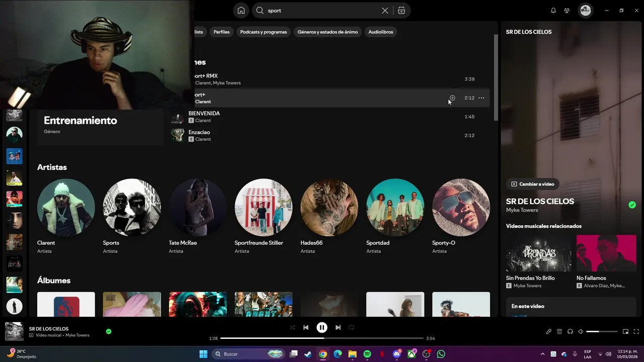Open artist Clarent's circular photo
The width and height of the screenshot is (644, 362).
coord(66,207)
